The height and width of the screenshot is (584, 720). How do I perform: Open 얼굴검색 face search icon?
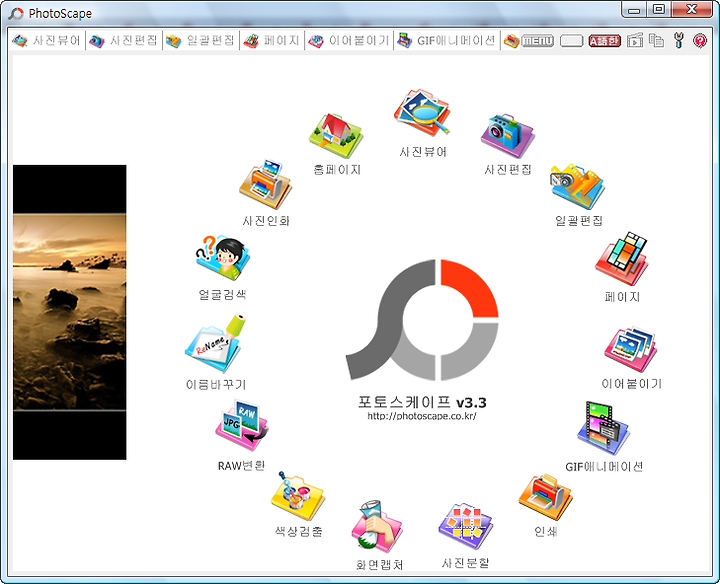[x=223, y=258]
